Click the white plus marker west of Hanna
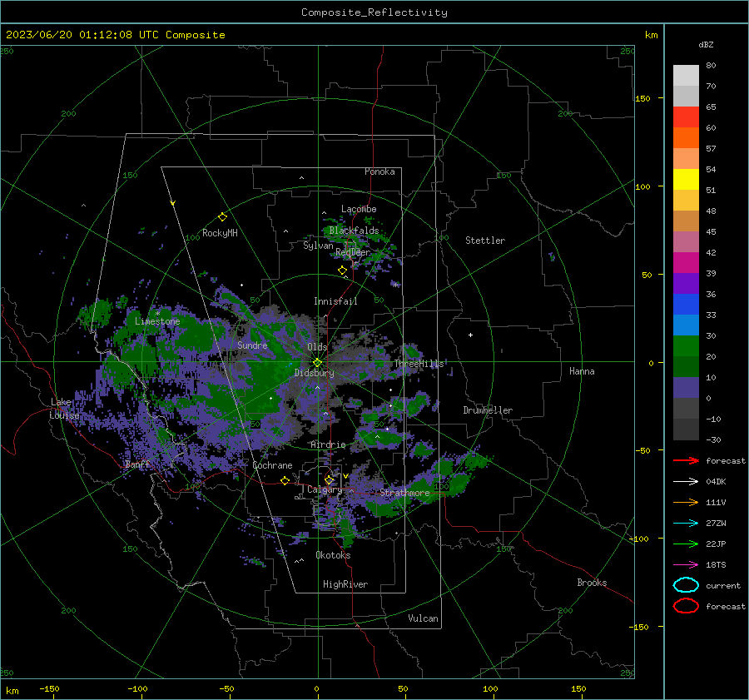This screenshot has height=700, width=749. tap(470, 335)
